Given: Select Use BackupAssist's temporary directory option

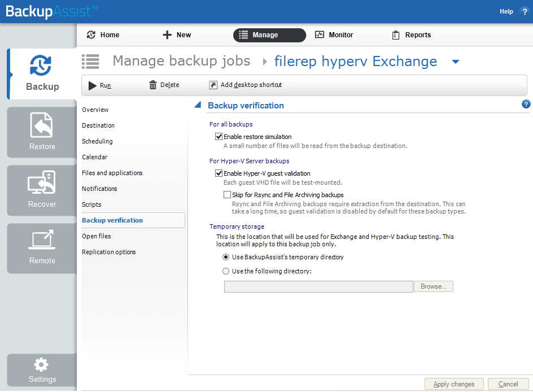Looking at the screenshot, I should click(226, 257).
